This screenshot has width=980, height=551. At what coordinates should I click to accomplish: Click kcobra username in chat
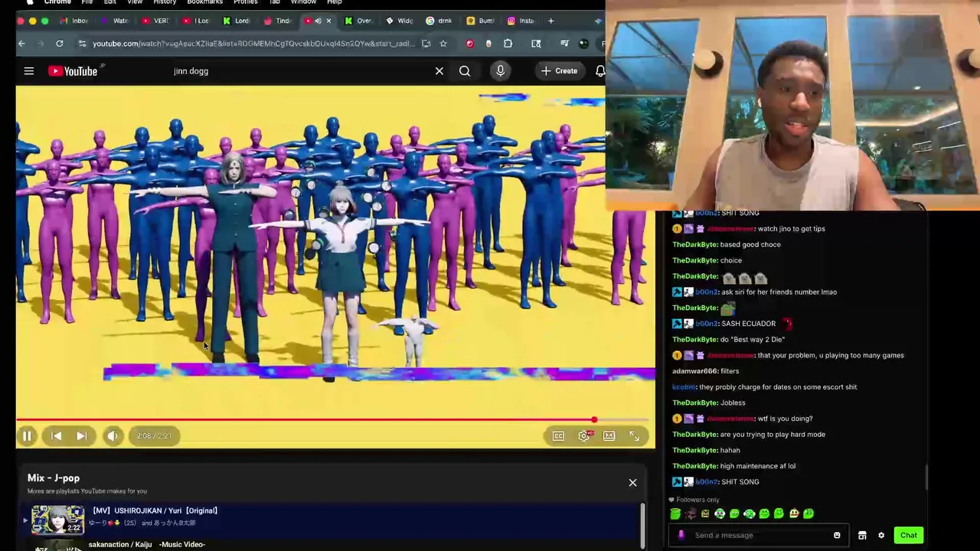684,387
